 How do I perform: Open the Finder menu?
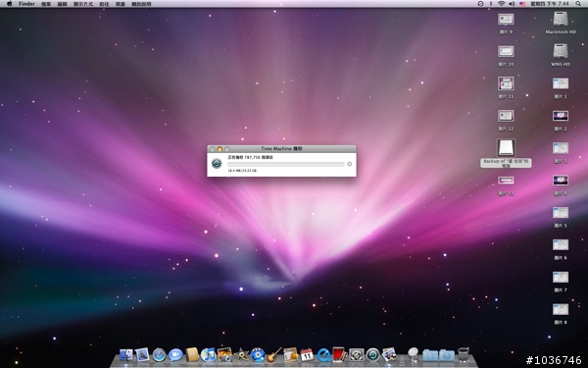26,4
